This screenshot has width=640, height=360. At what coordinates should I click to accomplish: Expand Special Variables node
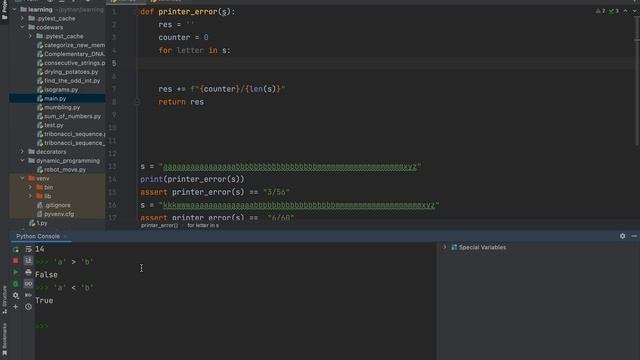point(445,247)
